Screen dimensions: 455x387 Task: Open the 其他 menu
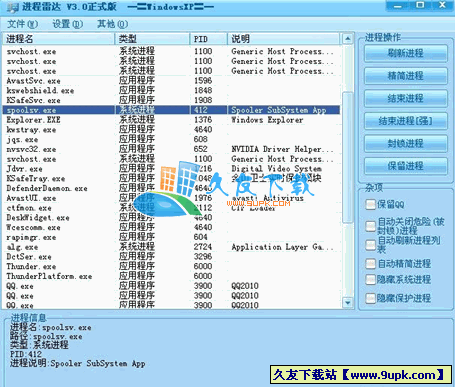point(112,24)
